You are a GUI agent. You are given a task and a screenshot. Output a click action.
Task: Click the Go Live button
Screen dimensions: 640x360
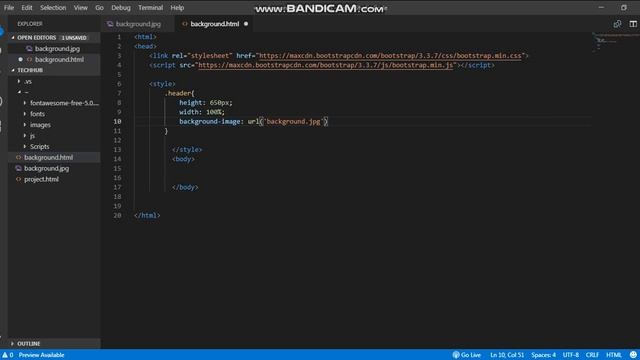click(x=467, y=355)
